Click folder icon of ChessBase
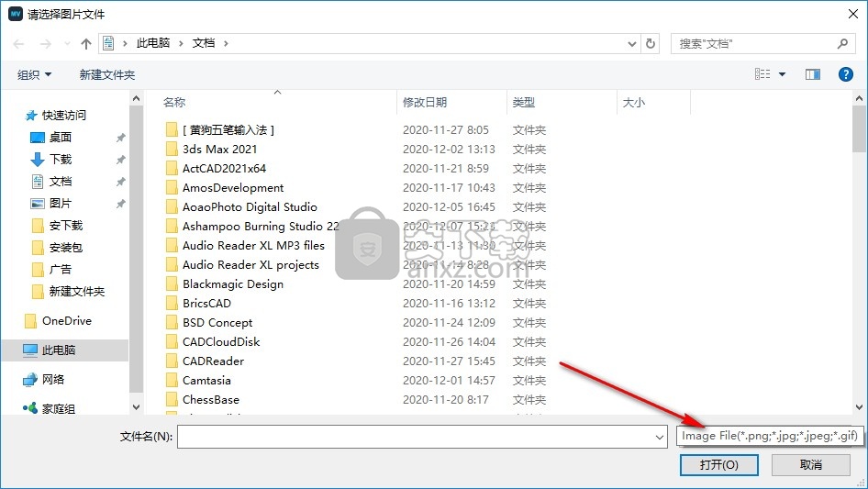868x489 pixels. click(172, 400)
